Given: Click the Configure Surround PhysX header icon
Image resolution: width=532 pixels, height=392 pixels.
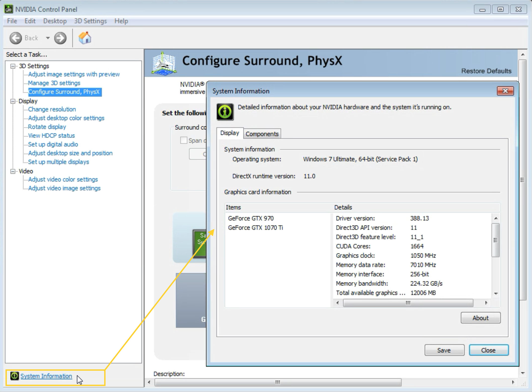Looking at the screenshot, I should point(164,64).
